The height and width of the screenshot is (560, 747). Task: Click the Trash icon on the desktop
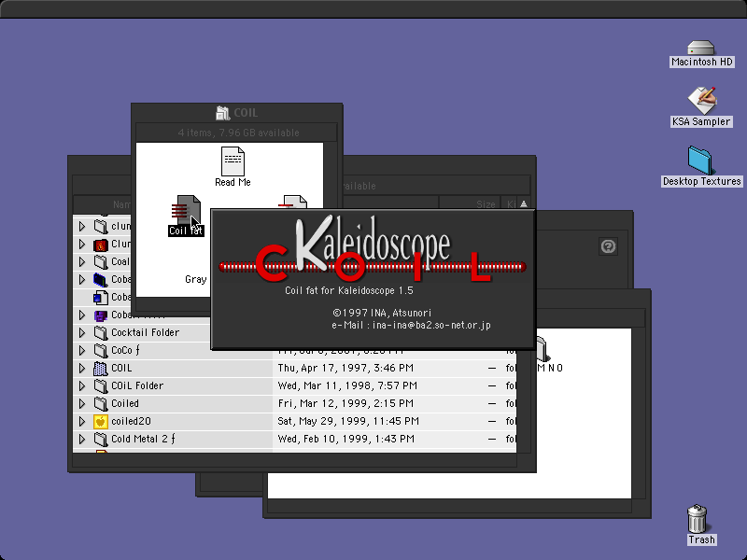697,519
